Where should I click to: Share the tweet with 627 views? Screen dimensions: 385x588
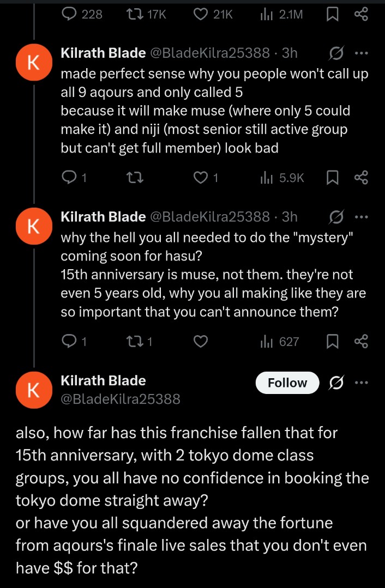[x=361, y=341]
